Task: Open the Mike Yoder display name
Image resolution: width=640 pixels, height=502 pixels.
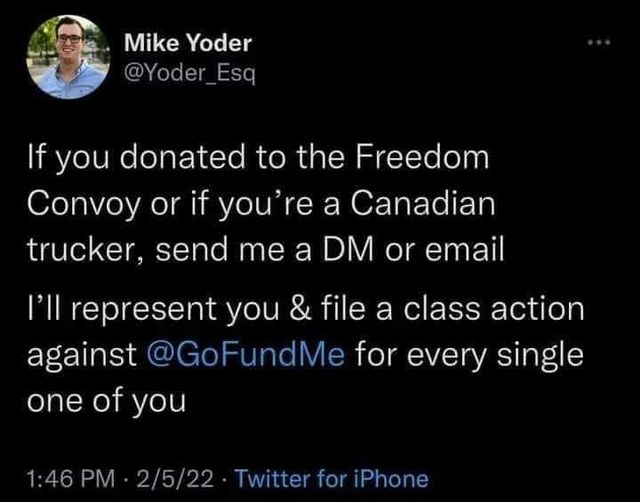Action: click(x=188, y=43)
